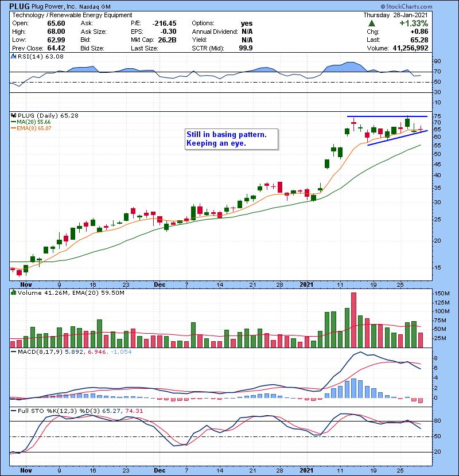Screen dimensions: 459x476
Task: Click the P/E value -216.45
Action: [x=164, y=24]
